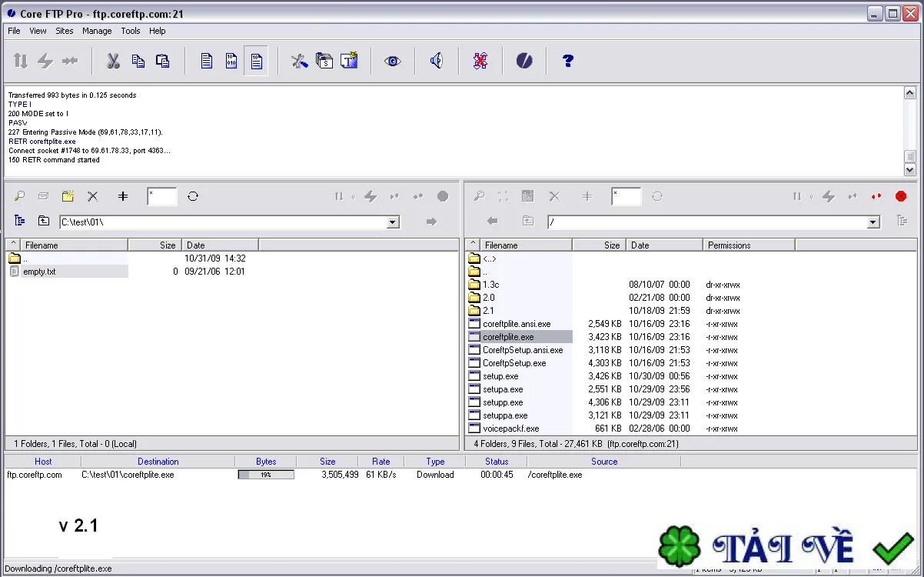Click the local path go arrow
Viewport: 924px width, 577px height.
point(431,222)
